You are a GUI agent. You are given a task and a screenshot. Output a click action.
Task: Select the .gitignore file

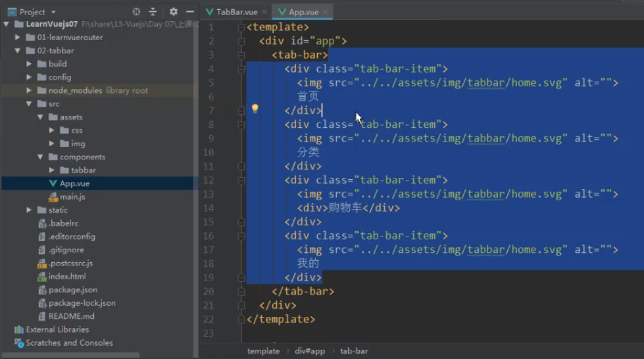click(66, 250)
